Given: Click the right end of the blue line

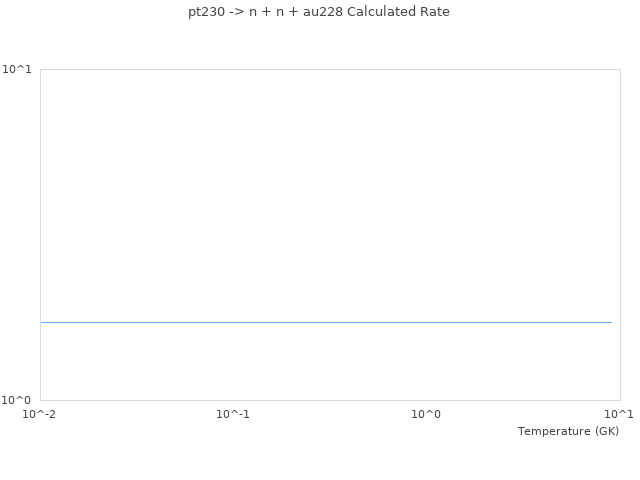Looking at the screenshot, I should 610,322.
